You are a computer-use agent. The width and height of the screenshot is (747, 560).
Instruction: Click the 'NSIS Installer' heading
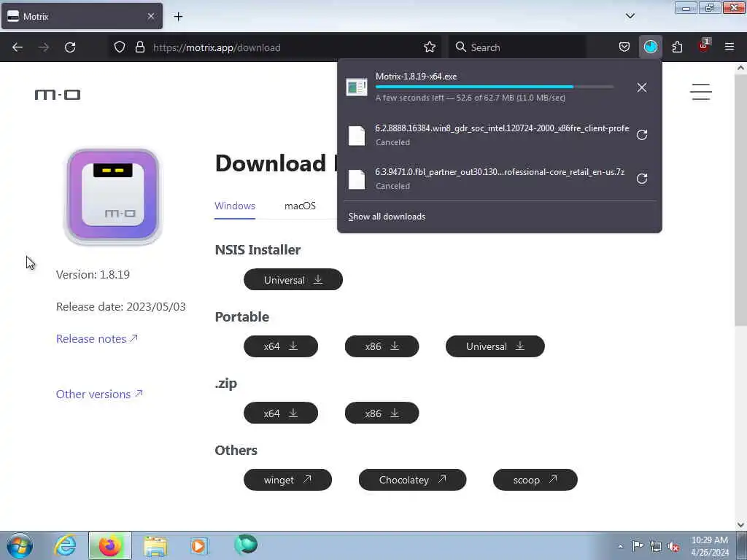pos(258,249)
